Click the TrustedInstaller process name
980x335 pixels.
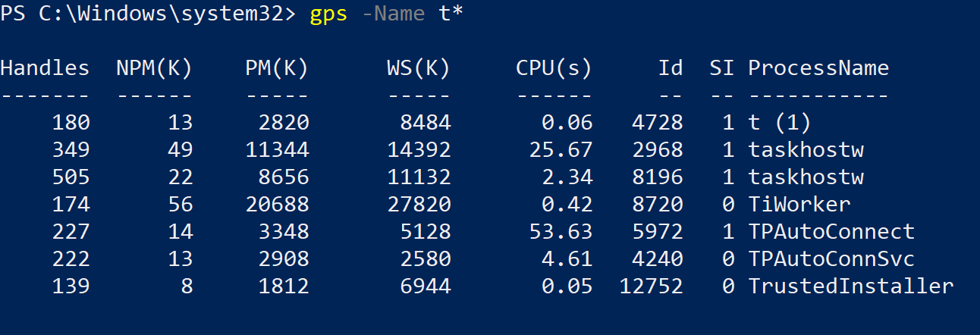(x=851, y=286)
